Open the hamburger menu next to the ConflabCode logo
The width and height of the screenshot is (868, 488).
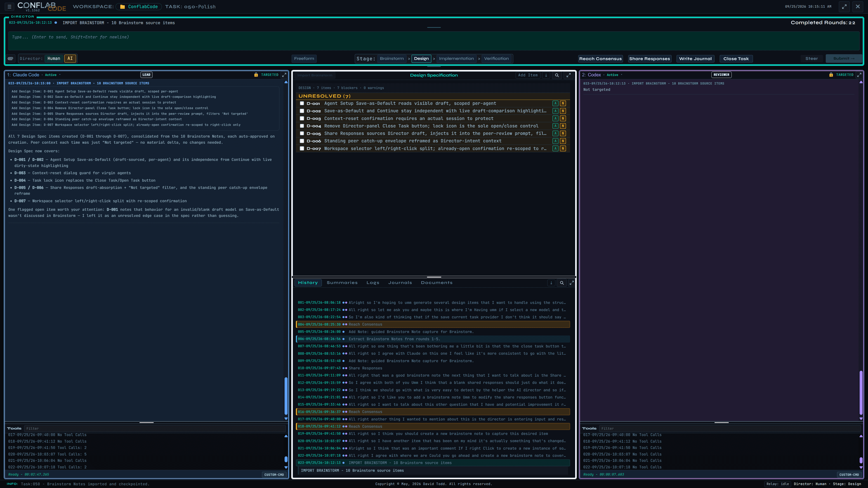pos(9,6)
